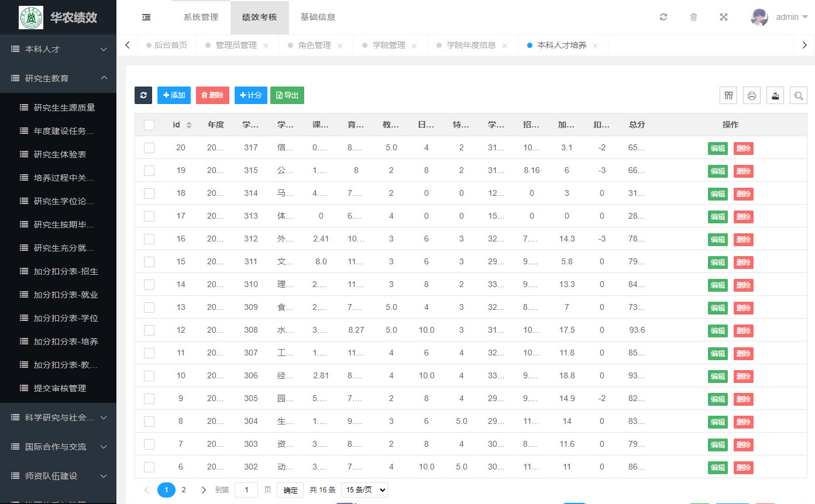Click the dark table reload icon button

click(143, 95)
